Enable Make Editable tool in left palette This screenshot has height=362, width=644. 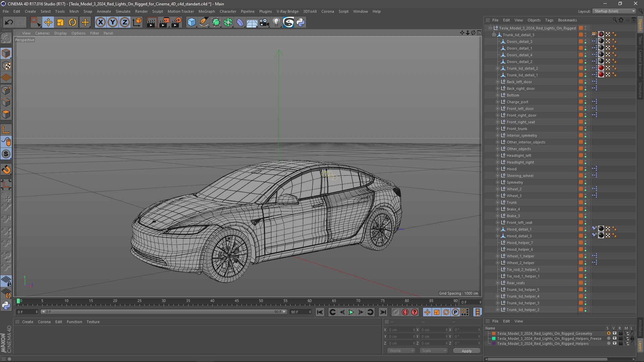6,38
